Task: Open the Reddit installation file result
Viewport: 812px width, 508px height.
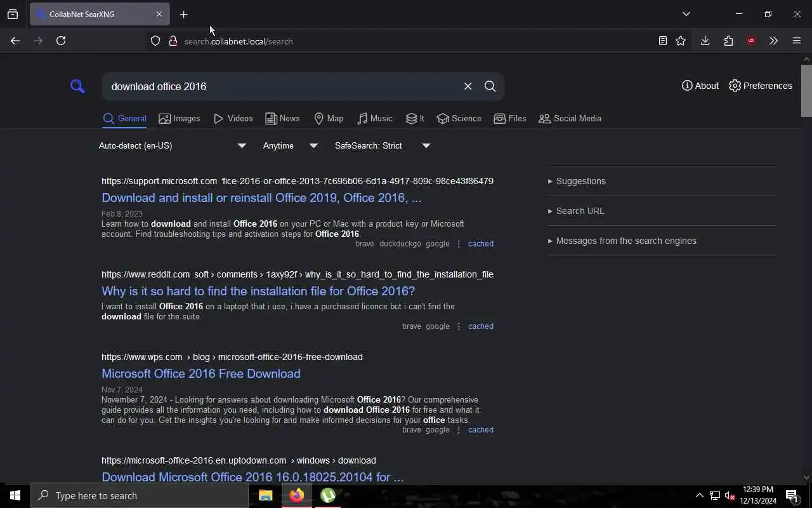Action: tap(258, 291)
